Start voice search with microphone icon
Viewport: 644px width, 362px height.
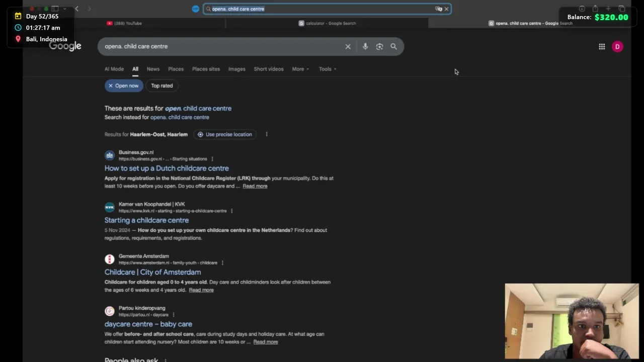(x=365, y=46)
